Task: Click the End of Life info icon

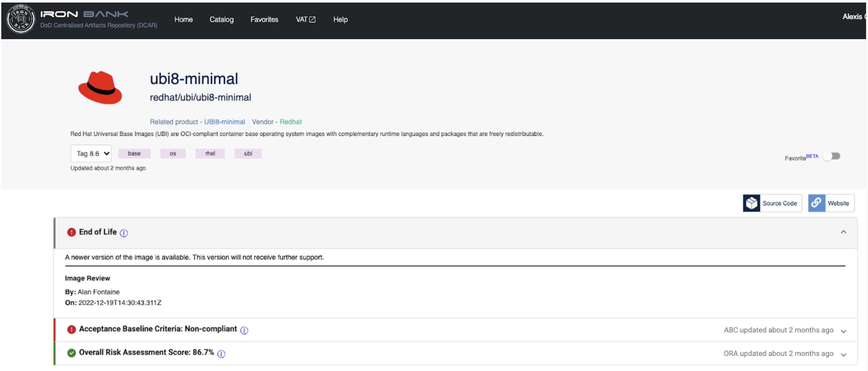Action: coord(124,233)
